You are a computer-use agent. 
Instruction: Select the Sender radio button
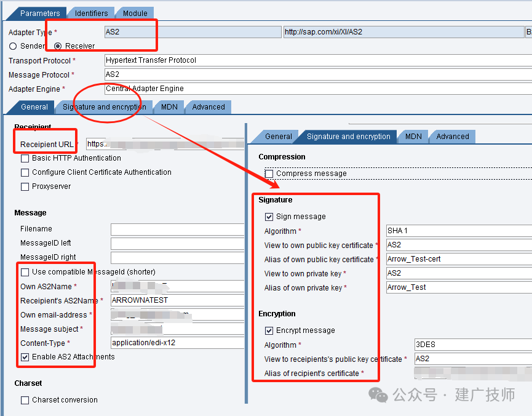coord(13,46)
